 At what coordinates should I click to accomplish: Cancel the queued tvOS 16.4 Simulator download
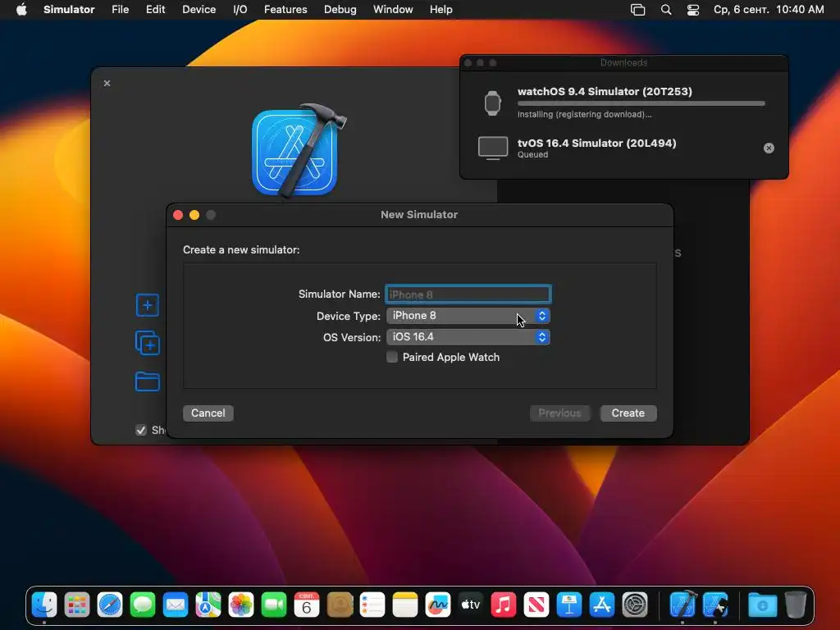coord(769,148)
